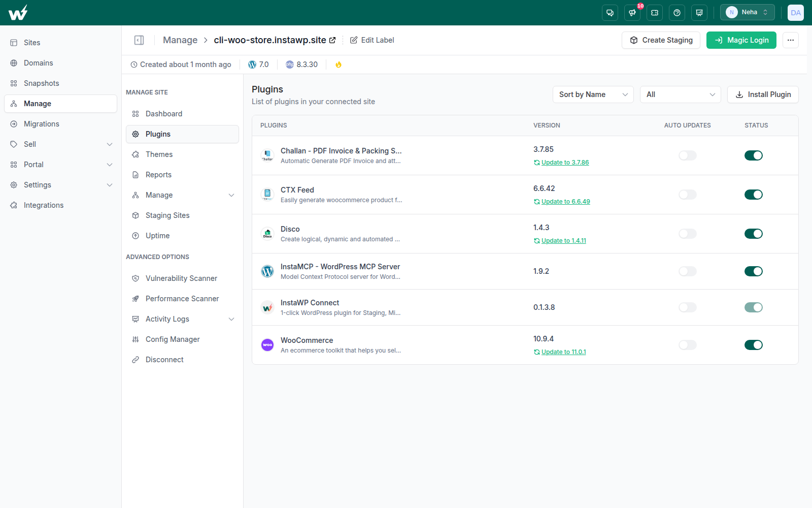Open the help question mark icon
This screenshot has width=812, height=508.
677,13
